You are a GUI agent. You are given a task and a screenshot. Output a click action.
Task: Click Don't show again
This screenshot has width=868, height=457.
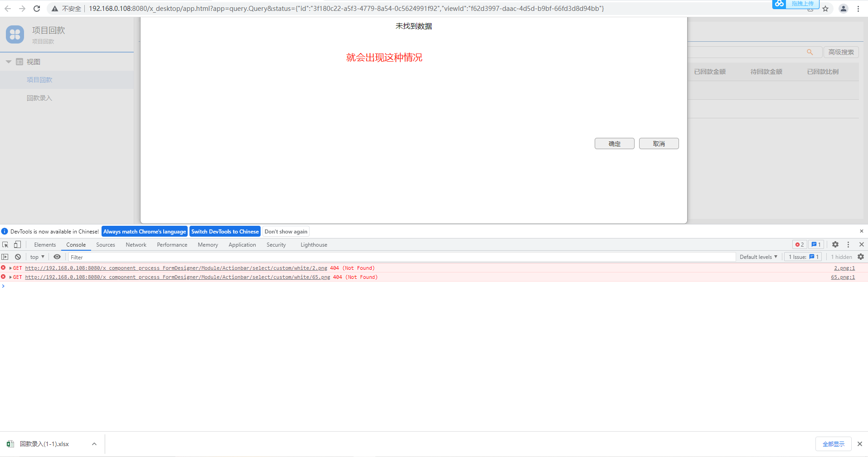286,231
